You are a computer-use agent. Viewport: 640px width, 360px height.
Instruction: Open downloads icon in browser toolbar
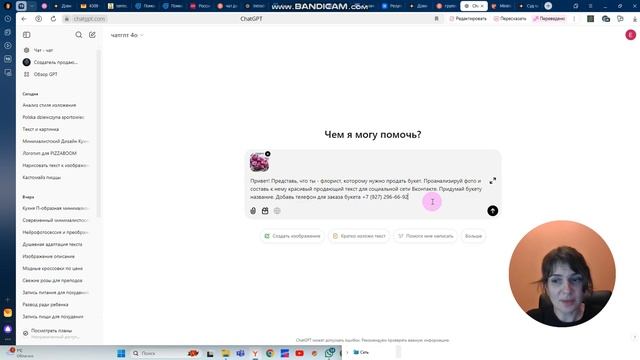coord(635,19)
